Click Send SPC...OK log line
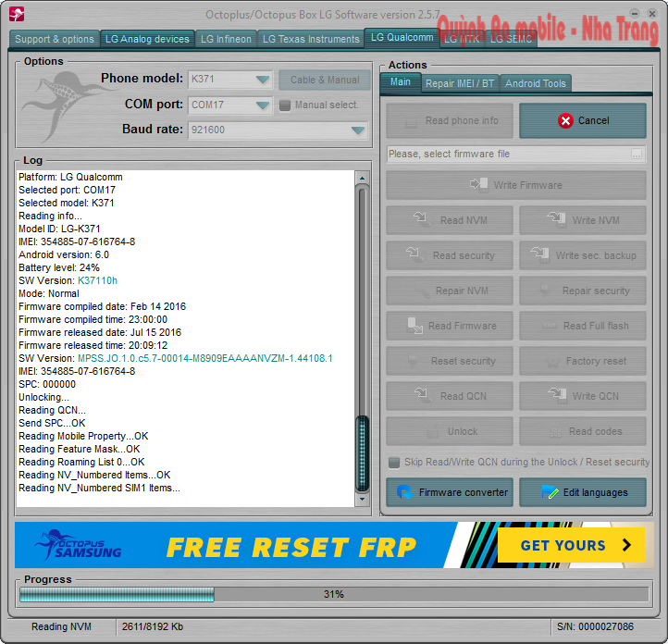Screen dimensions: 668x644 click(x=52, y=424)
